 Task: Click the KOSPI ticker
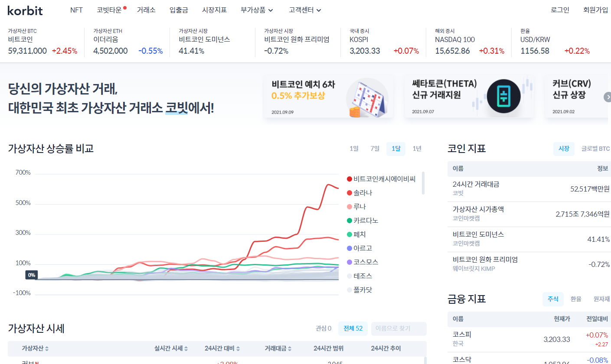pos(384,42)
